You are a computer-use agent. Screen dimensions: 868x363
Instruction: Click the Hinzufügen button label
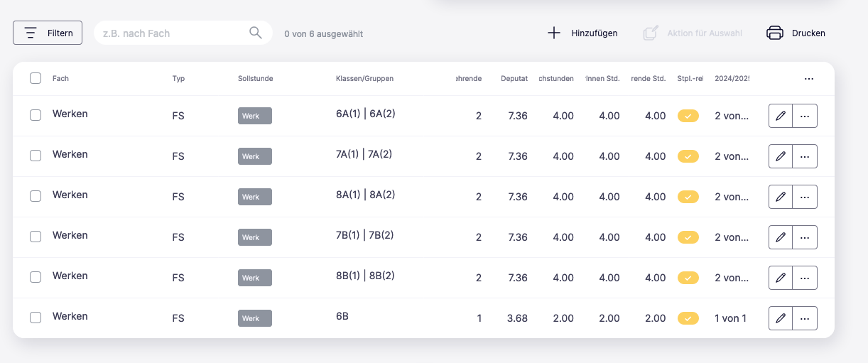594,33
